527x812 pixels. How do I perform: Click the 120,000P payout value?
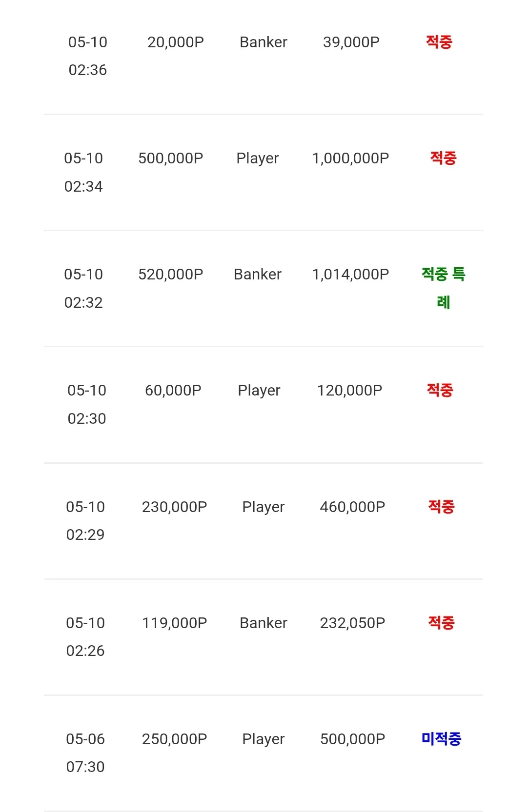pyautogui.click(x=350, y=391)
